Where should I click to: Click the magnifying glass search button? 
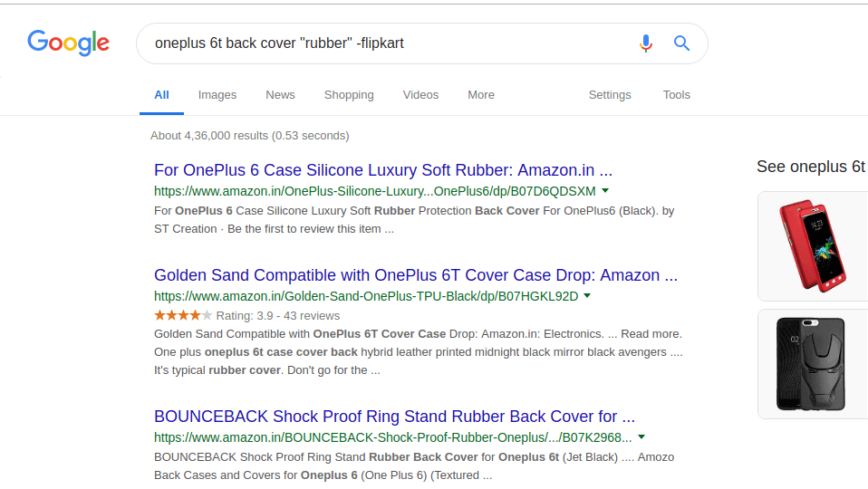point(681,43)
